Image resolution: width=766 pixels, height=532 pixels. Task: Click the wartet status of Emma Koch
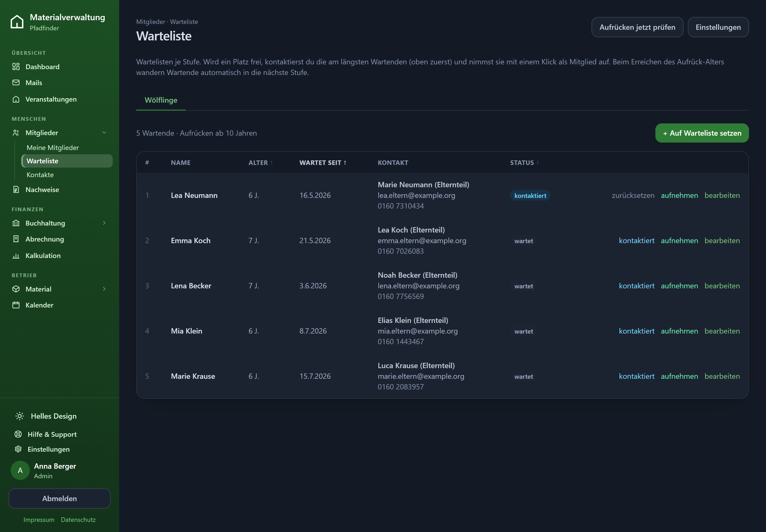(523, 241)
